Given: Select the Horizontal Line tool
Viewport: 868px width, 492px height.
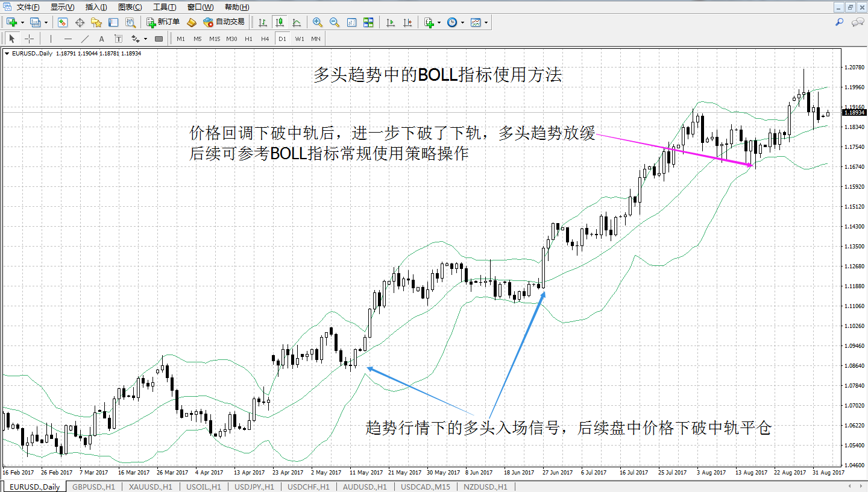Looking at the screenshot, I should (x=68, y=39).
